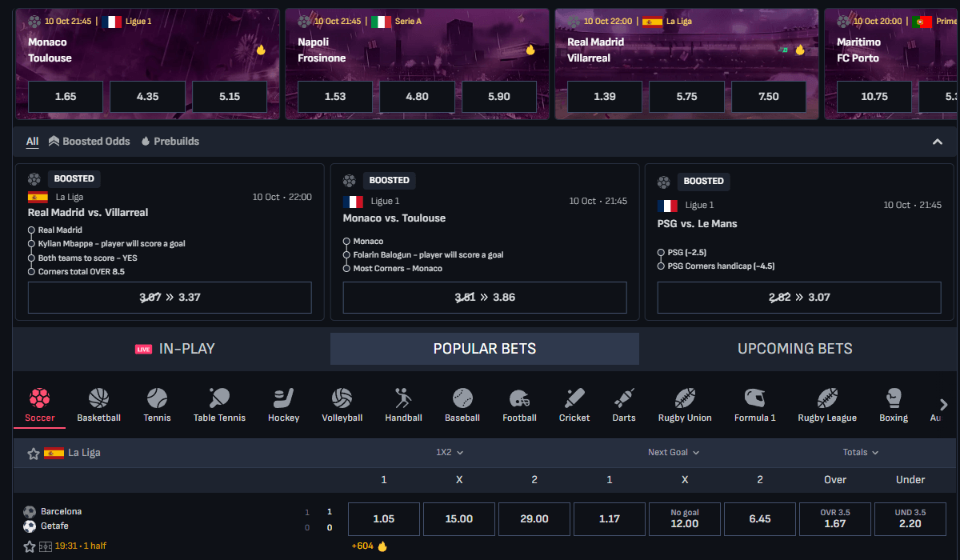Show more sports with right arrow
Viewport: 960px width, 560px height.
tap(944, 405)
